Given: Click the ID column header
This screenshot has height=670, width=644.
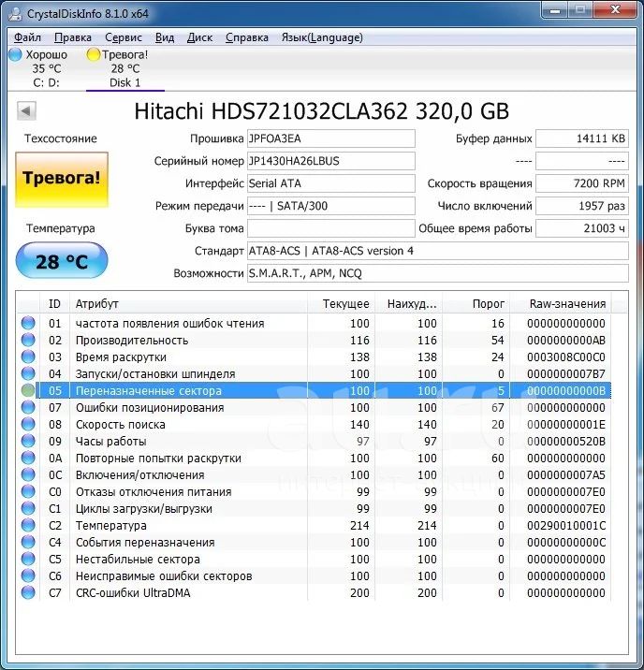Looking at the screenshot, I should [54, 304].
